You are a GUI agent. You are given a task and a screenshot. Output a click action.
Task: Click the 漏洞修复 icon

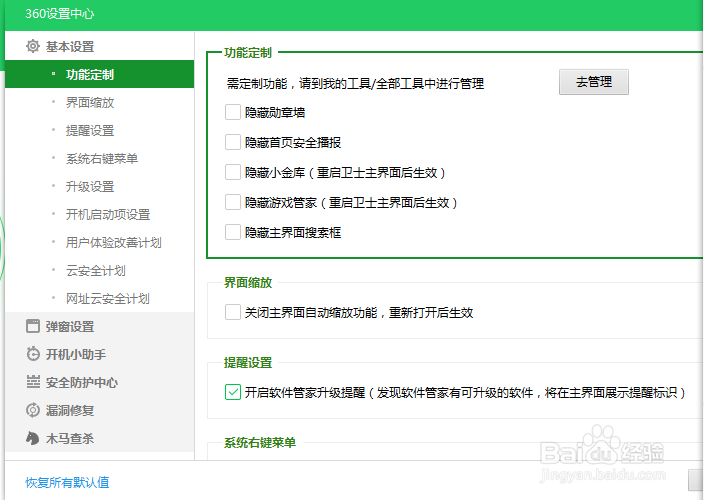[32, 410]
